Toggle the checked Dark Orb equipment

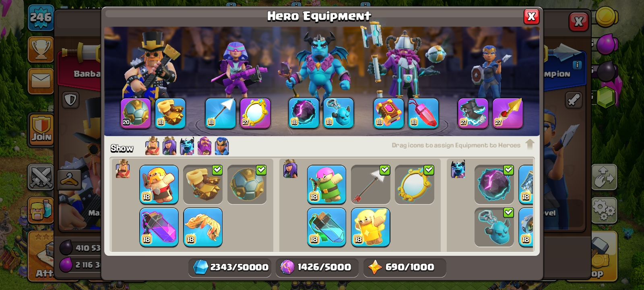click(494, 184)
